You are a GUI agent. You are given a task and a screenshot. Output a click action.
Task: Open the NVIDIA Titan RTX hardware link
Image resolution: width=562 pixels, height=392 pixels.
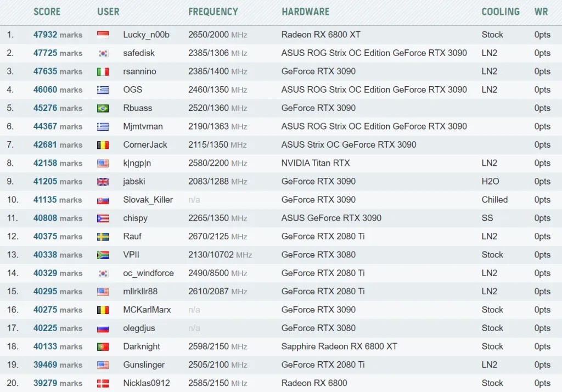coord(315,163)
